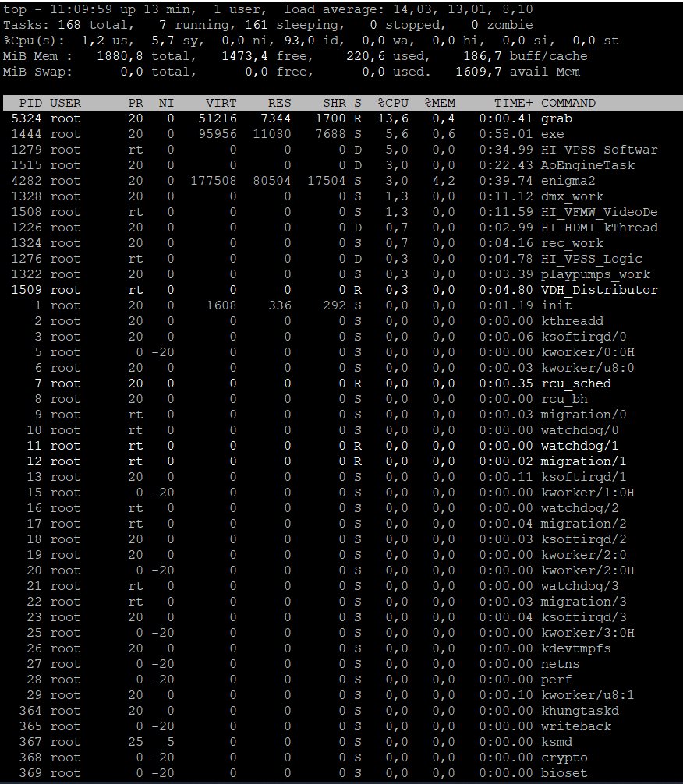Select the rcu_sched process entry
The width and height of the screenshot is (683, 784).
pos(575,383)
